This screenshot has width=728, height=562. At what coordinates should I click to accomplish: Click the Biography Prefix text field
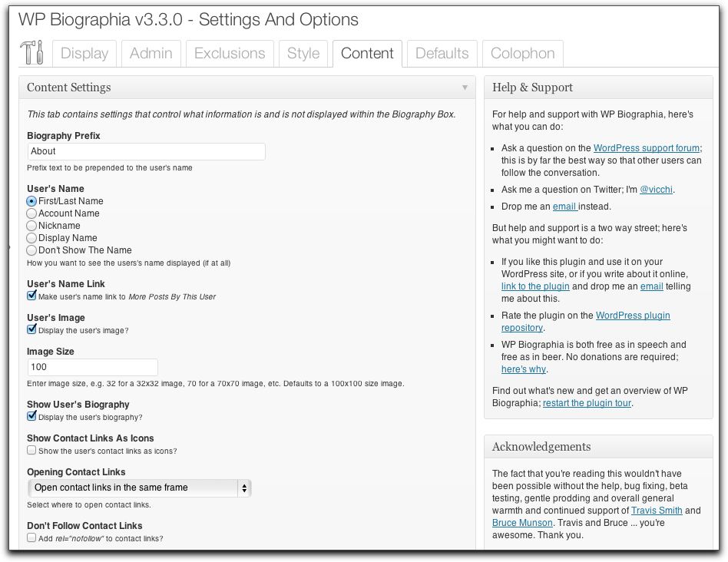click(x=146, y=151)
